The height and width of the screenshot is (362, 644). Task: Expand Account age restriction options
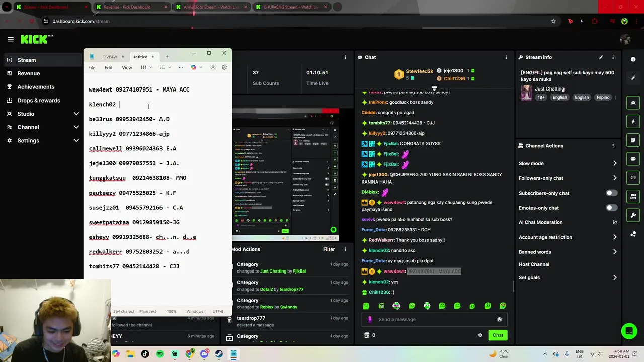click(x=615, y=237)
